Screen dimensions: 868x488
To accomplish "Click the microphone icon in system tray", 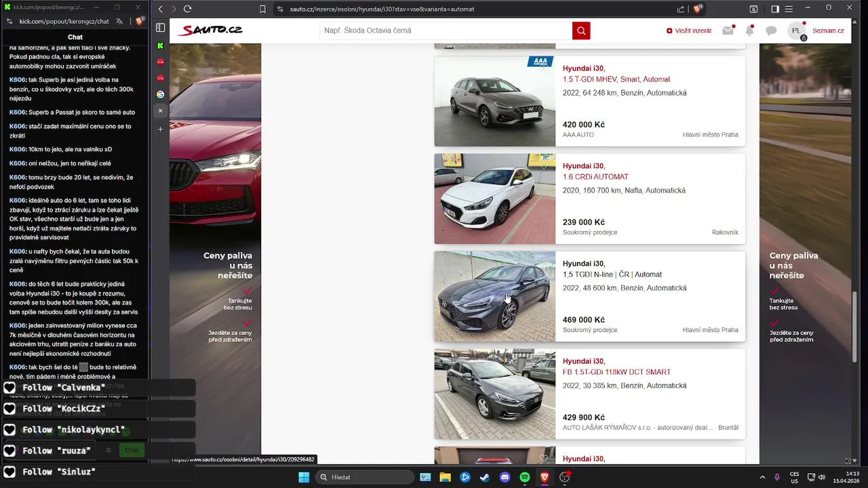I will coord(777,477).
